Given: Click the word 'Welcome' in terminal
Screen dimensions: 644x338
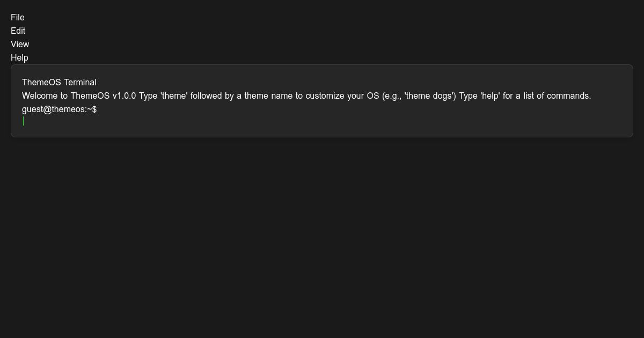Looking at the screenshot, I should pyautogui.click(x=40, y=96).
